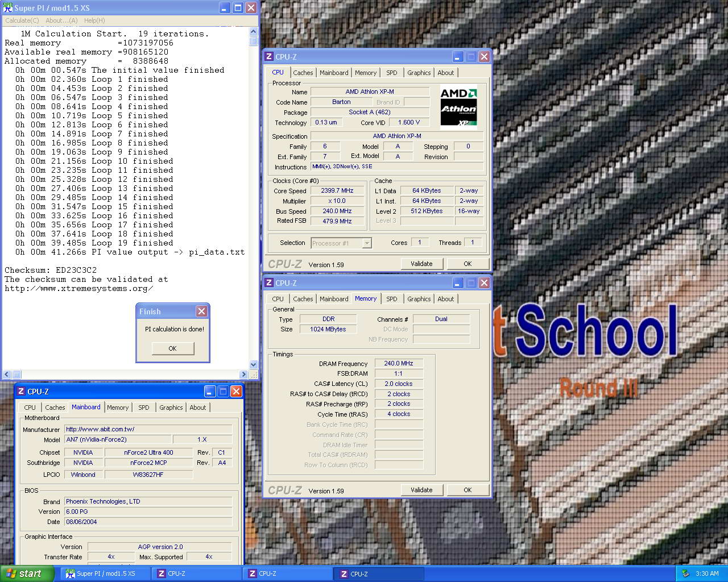Click Validate in the CPU-Z Memory window
This screenshot has height=582, width=728.
[421, 490]
